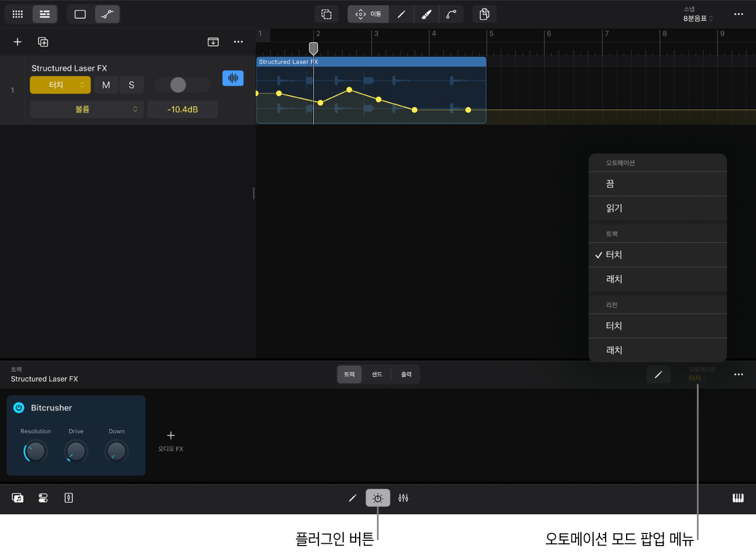This screenshot has width=756, height=552.
Task: Toggle Bitcrusher power button
Action: click(19, 408)
